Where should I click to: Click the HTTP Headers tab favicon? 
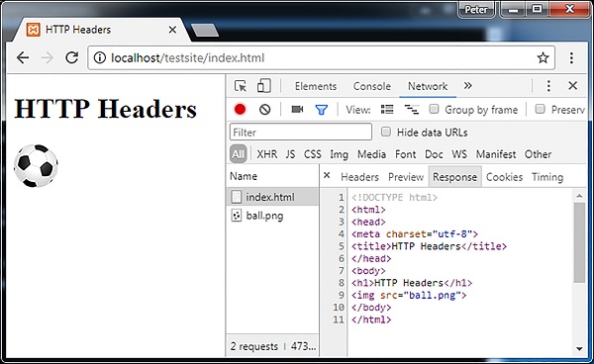[33, 29]
